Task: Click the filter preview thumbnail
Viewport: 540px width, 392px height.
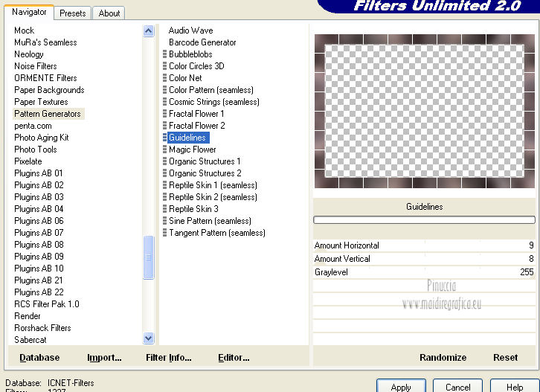Action: 424,111
